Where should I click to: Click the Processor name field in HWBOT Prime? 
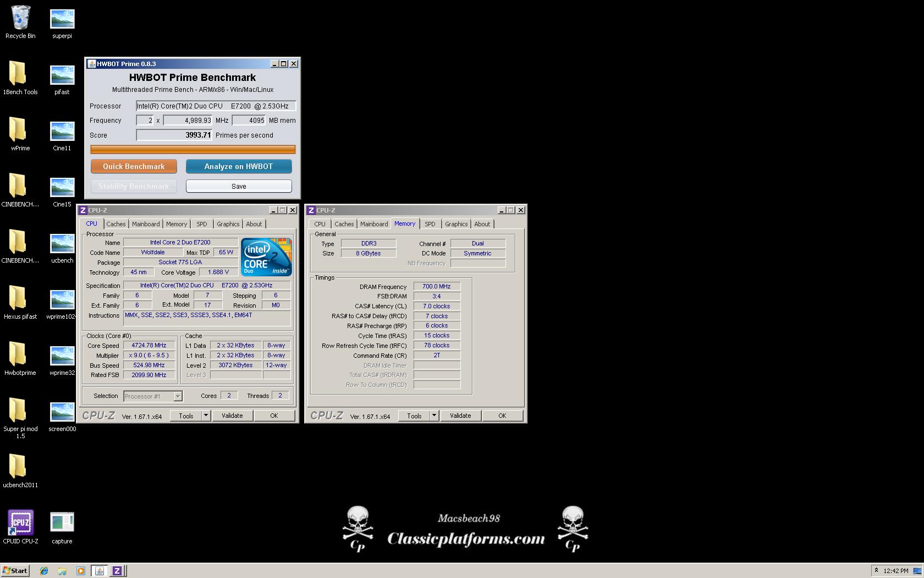(x=216, y=106)
